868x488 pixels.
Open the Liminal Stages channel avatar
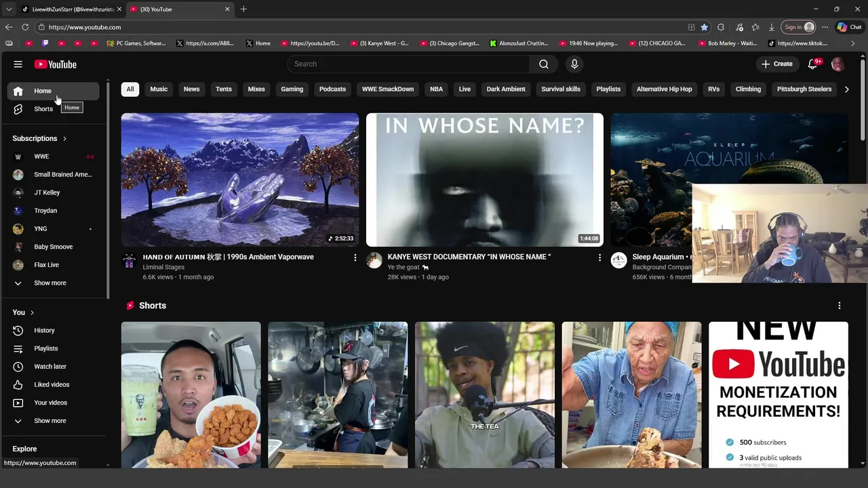[x=129, y=261]
